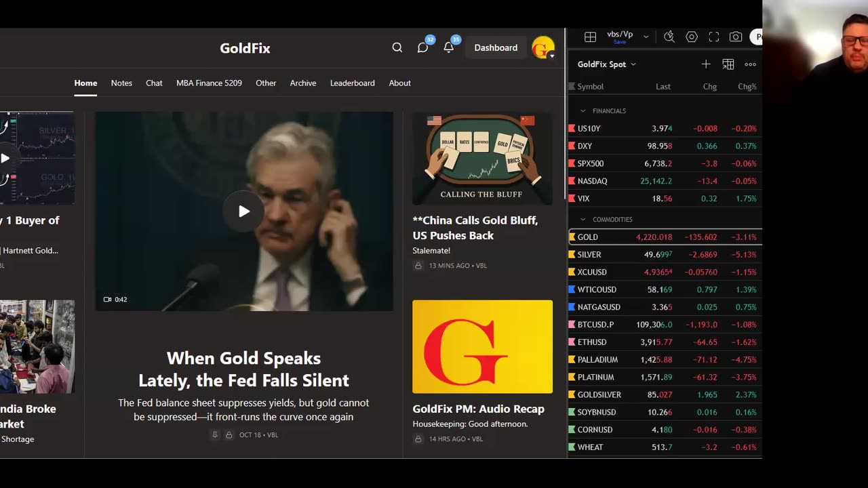Open the search icon in GoldFix header
The image size is (868, 488).
397,47
